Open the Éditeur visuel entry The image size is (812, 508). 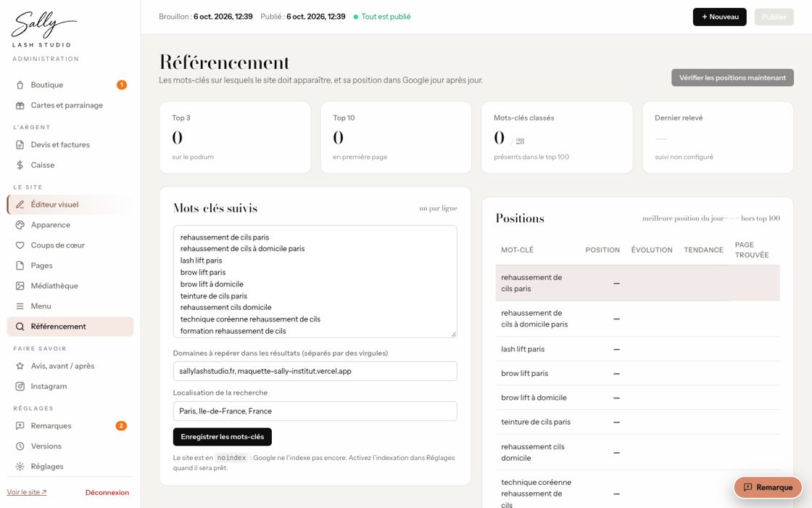coord(70,204)
